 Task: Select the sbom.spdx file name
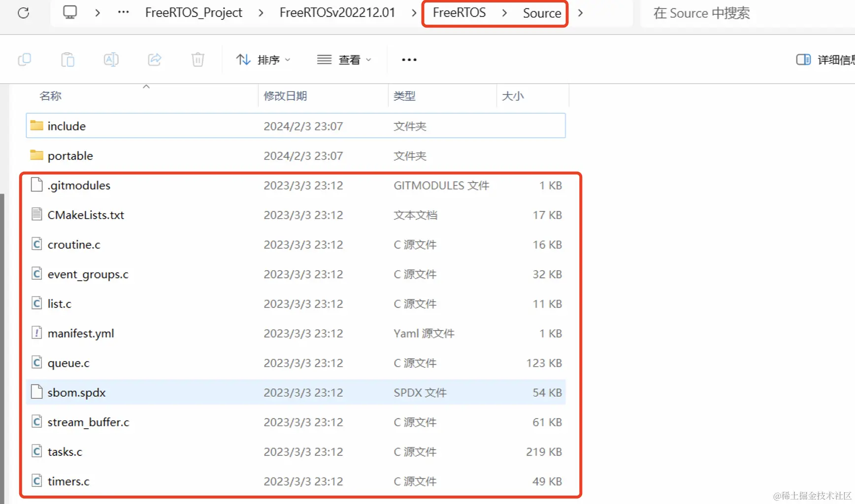click(76, 393)
